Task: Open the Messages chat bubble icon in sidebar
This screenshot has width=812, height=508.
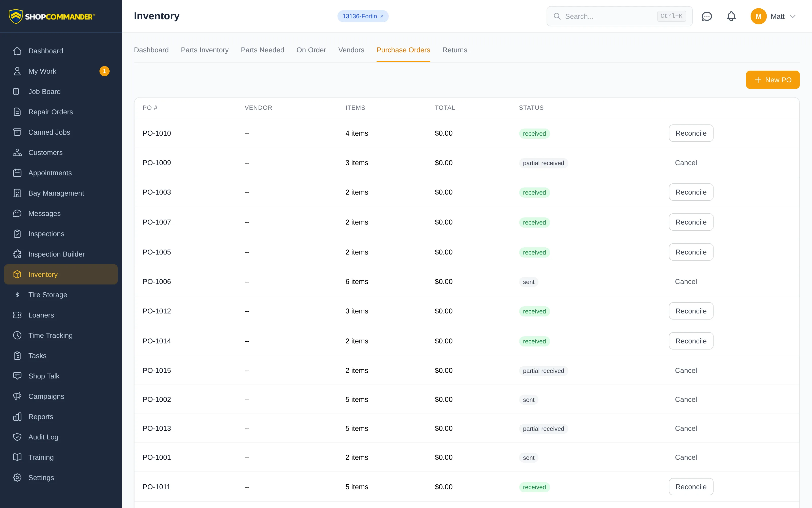Action: click(x=17, y=213)
